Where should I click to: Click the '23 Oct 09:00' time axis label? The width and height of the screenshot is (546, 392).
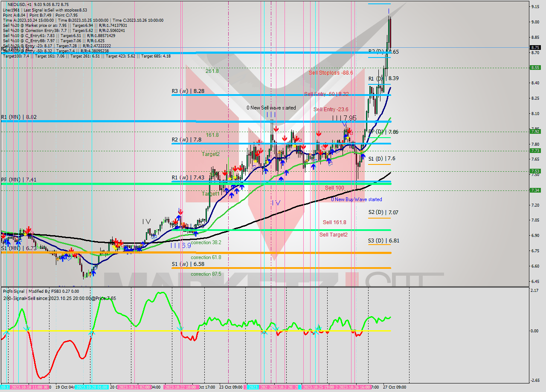pyautogui.click(x=231, y=387)
